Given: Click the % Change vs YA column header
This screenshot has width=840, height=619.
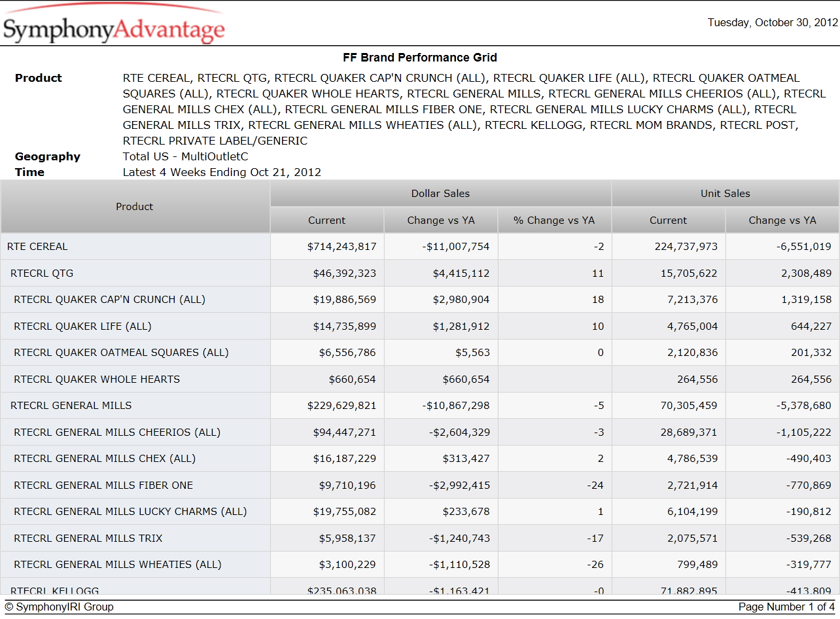Looking at the screenshot, I should point(555,221).
